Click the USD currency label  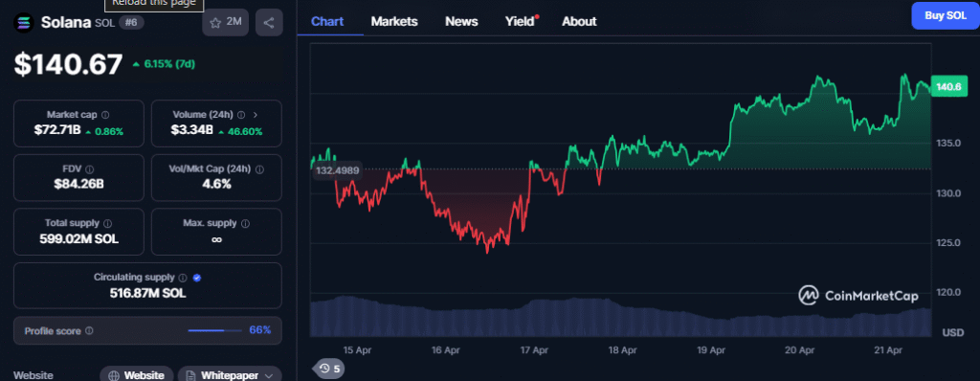(x=953, y=333)
